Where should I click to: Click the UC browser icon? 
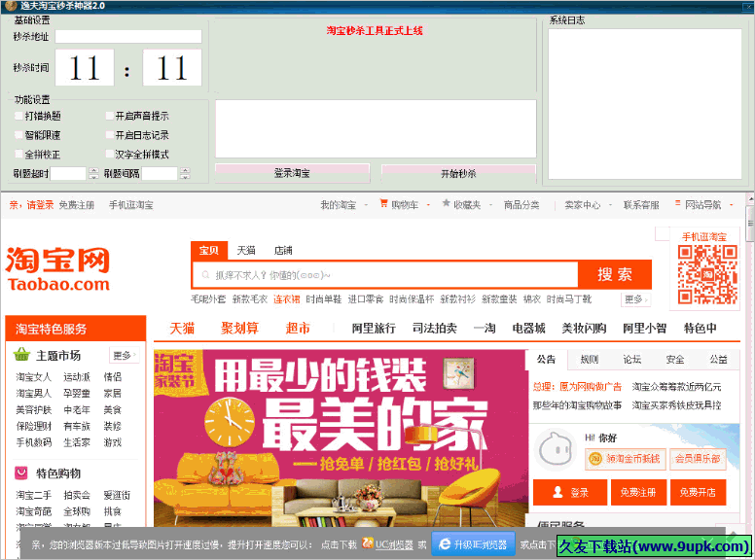tap(368, 543)
